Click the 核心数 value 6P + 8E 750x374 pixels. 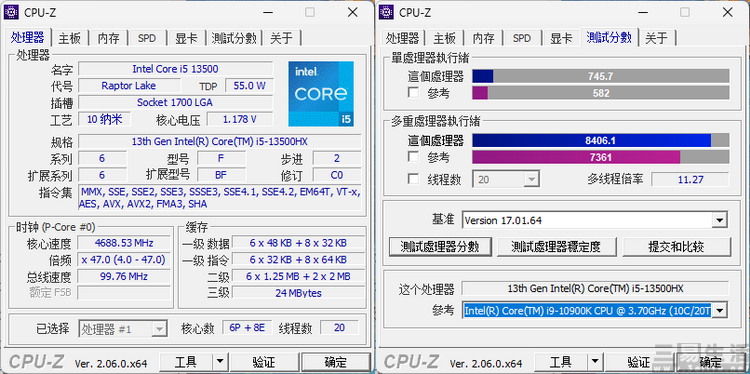[248, 328]
